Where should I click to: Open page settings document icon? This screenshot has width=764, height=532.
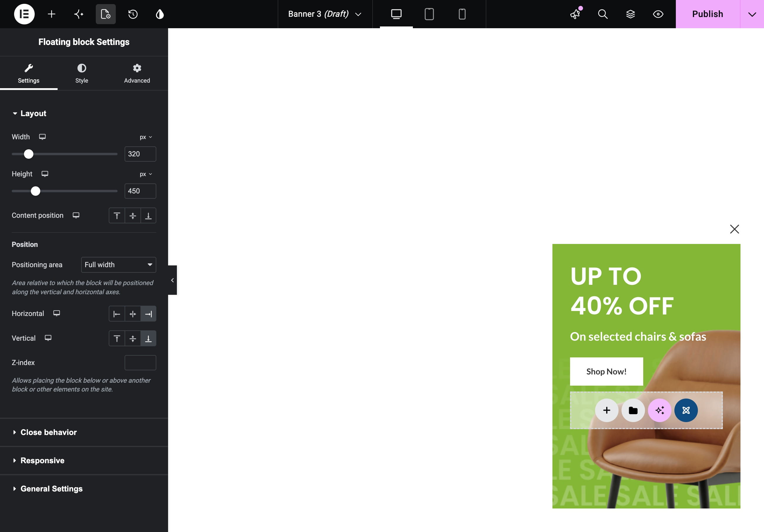[x=105, y=14]
